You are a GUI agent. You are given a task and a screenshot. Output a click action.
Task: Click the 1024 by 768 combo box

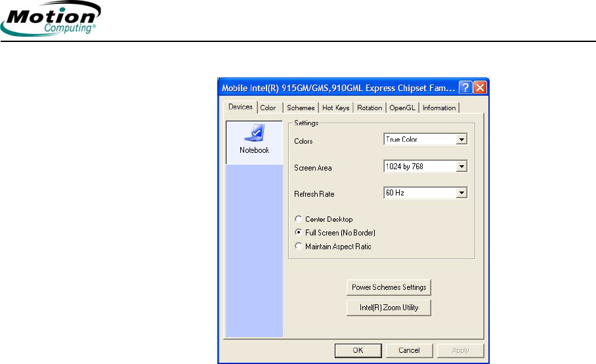(x=425, y=167)
